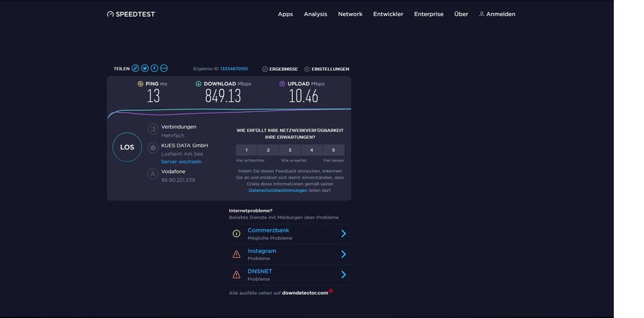This screenshot has width=644, height=318.
Task: Open the Network menu
Action: tap(350, 14)
